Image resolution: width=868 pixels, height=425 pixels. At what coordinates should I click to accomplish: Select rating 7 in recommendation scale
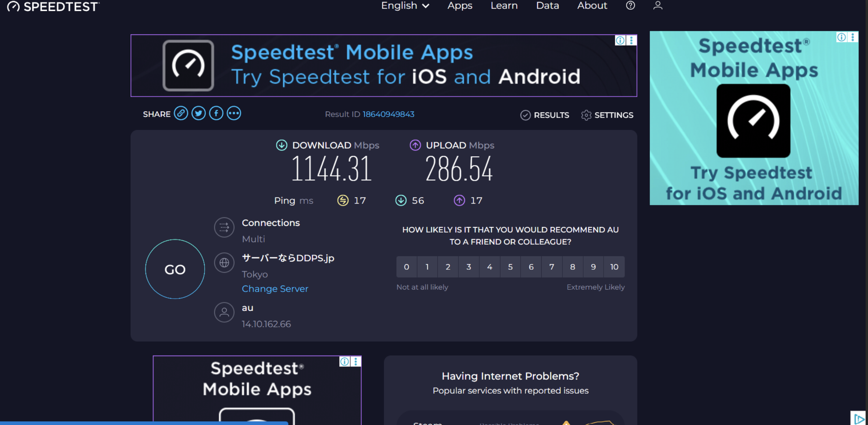click(x=552, y=267)
